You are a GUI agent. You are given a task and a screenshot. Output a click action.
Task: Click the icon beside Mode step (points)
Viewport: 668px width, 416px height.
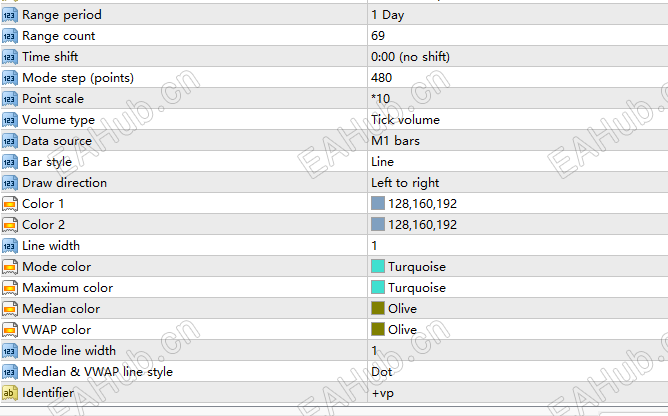tap(10, 78)
